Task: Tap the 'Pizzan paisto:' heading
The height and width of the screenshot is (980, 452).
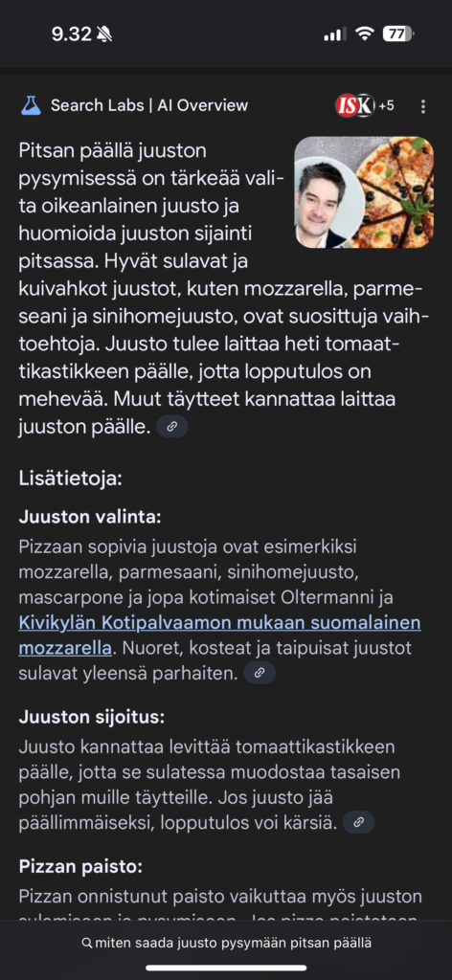Action: coord(80,867)
